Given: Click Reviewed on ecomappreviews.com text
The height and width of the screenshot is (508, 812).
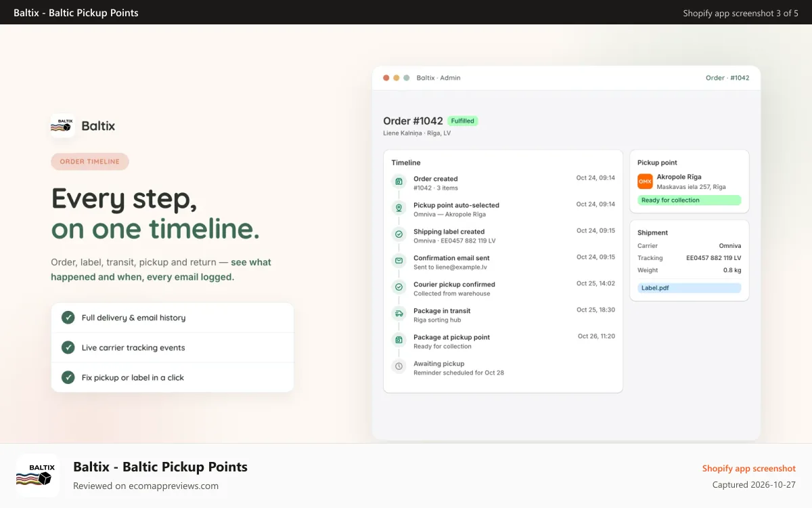Looking at the screenshot, I should (145, 486).
